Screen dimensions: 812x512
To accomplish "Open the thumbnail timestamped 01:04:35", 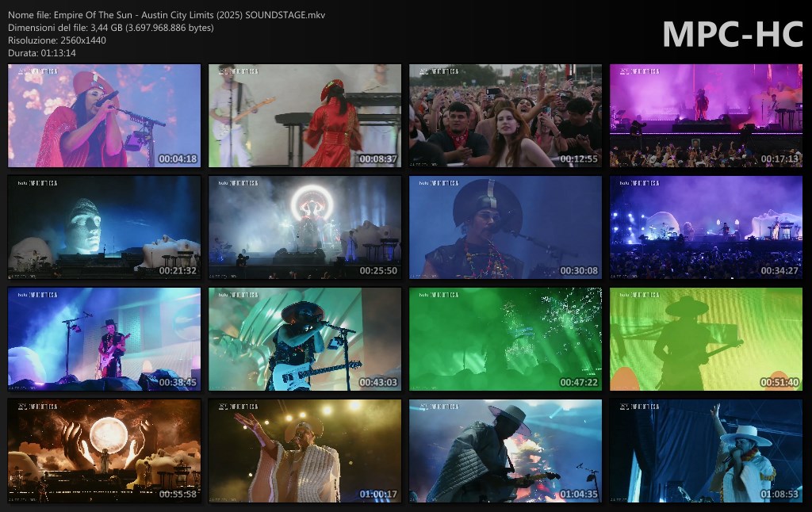I will point(505,451).
